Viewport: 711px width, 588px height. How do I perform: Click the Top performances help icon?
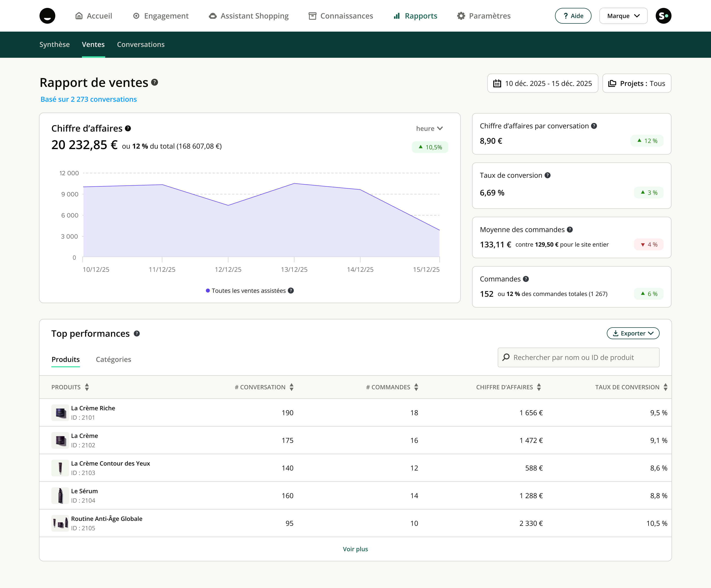point(137,333)
